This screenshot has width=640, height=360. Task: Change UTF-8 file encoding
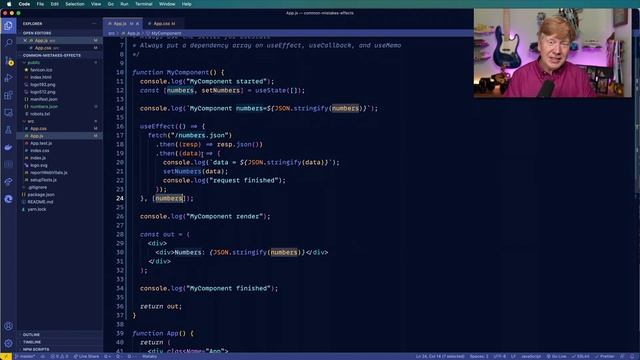click(500, 356)
